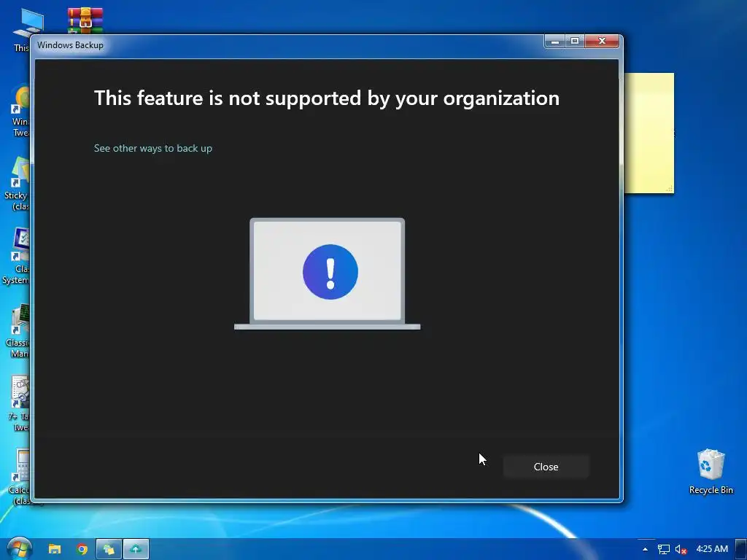Screen dimensions: 747x560
Task: Select the WinRAR archive desktop icon
Action: coord(85,20)
